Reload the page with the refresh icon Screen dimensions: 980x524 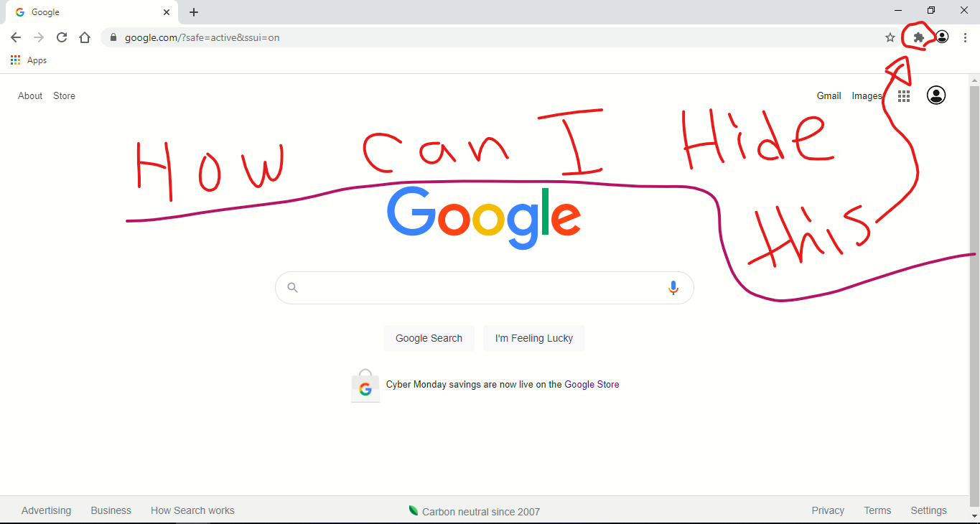(x=62, y=37)
